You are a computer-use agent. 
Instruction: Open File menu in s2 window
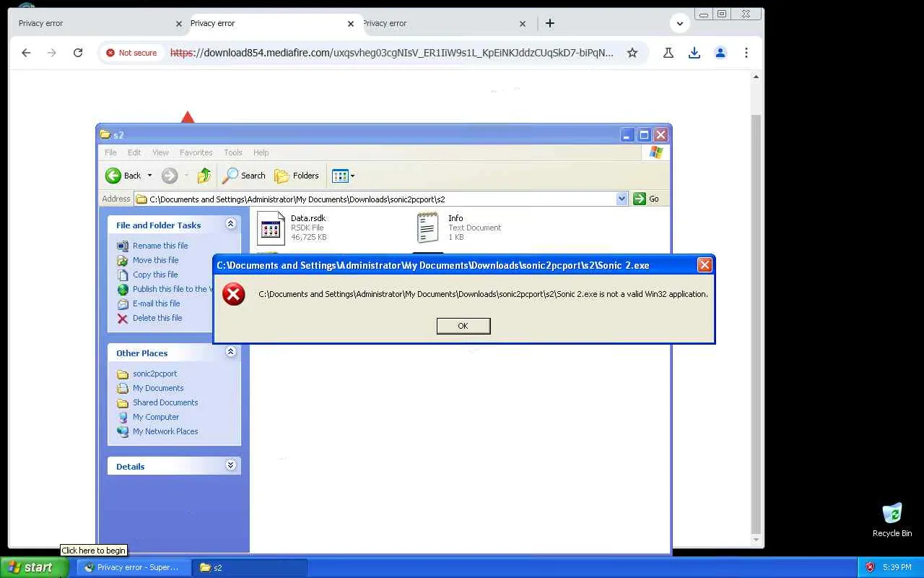pos(110,152)
